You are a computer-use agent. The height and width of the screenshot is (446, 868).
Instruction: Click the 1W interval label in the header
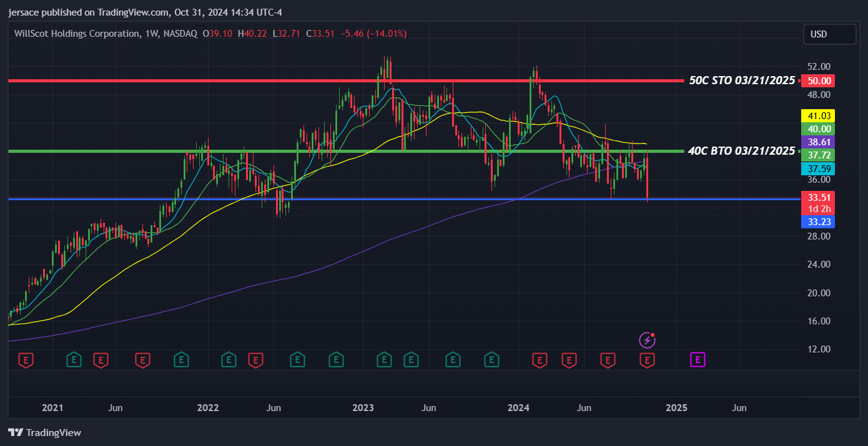point(152,34)
